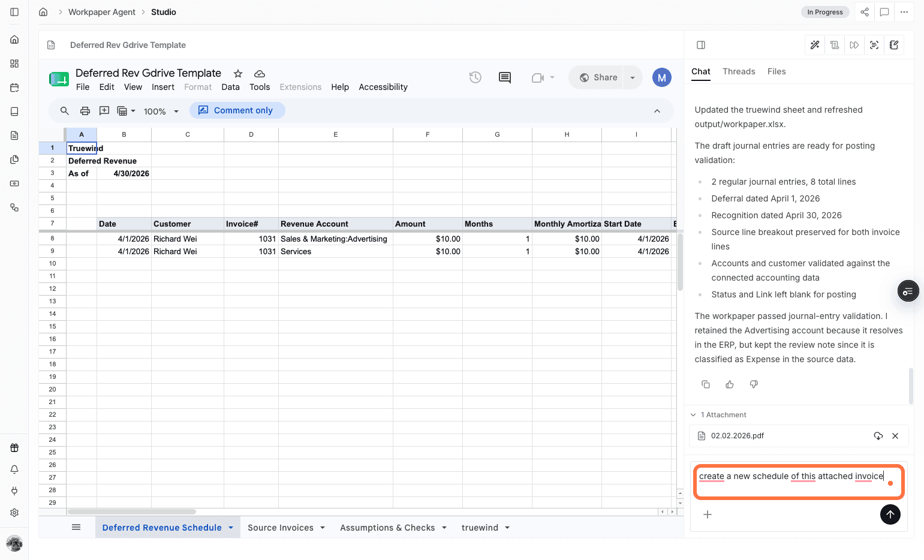Click the In Progress status badge
Viewport: 924px width, 560px height.
coord(825,12)
